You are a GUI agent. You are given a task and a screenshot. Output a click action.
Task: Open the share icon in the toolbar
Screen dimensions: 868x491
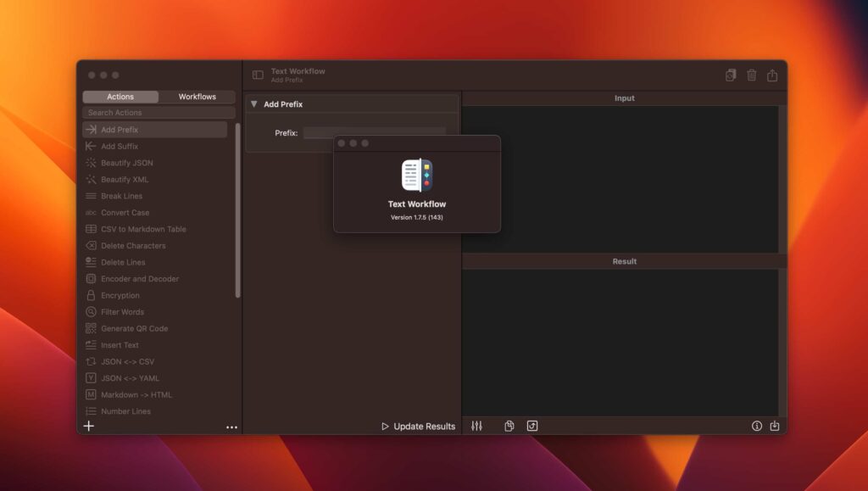[x=772, y=75]
